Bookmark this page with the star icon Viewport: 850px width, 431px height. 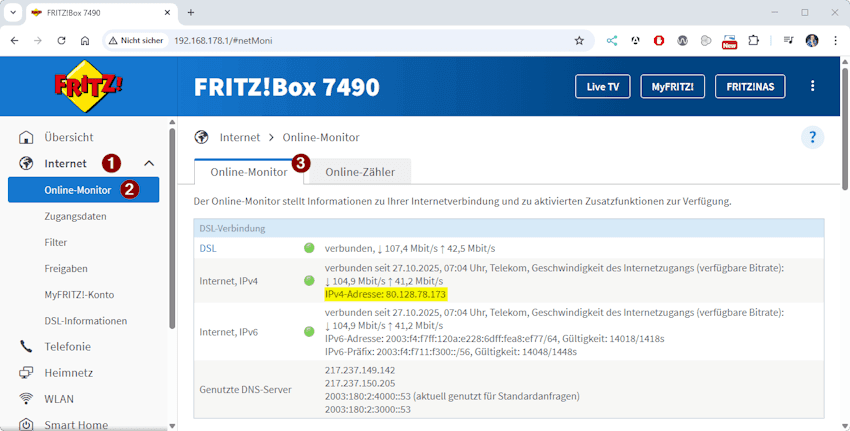click(x=579, y=41)
